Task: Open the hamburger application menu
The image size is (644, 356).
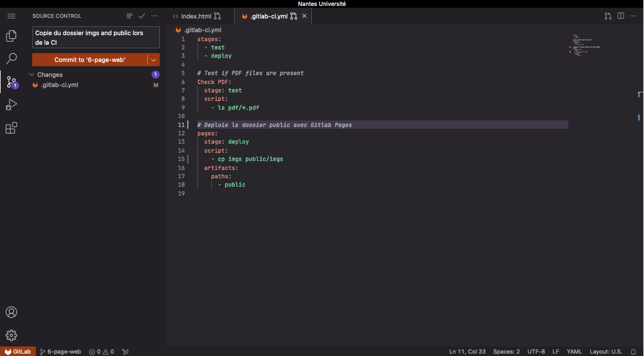Action: tap(11, 16)
